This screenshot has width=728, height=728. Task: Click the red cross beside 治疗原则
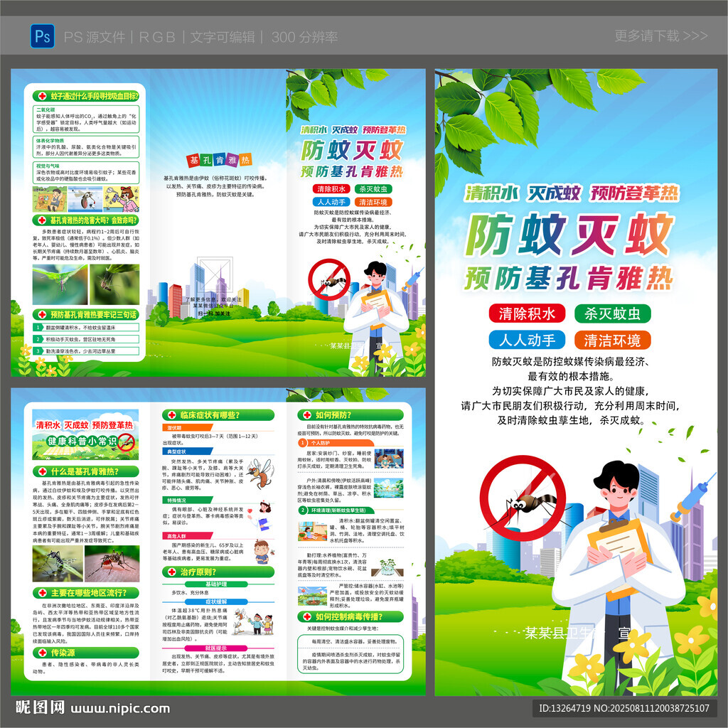click(171, 572)
